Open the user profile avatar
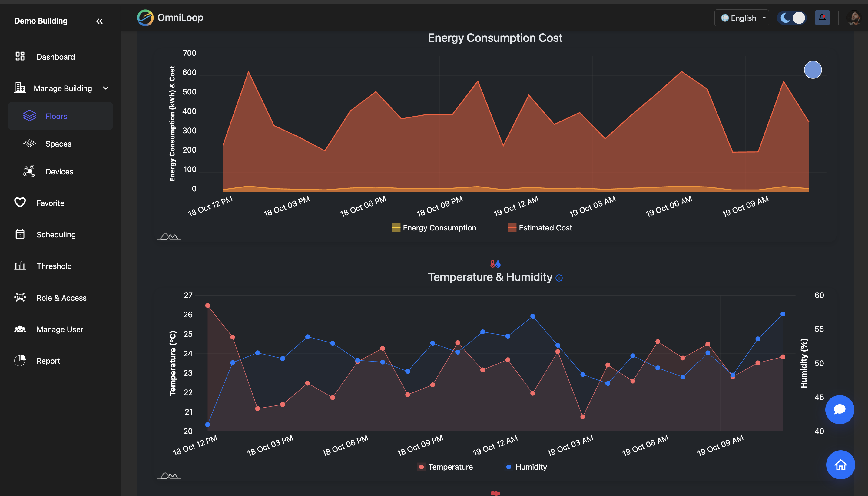The height and width of the screenshot is (496, 868). click(x=854, y=18)
